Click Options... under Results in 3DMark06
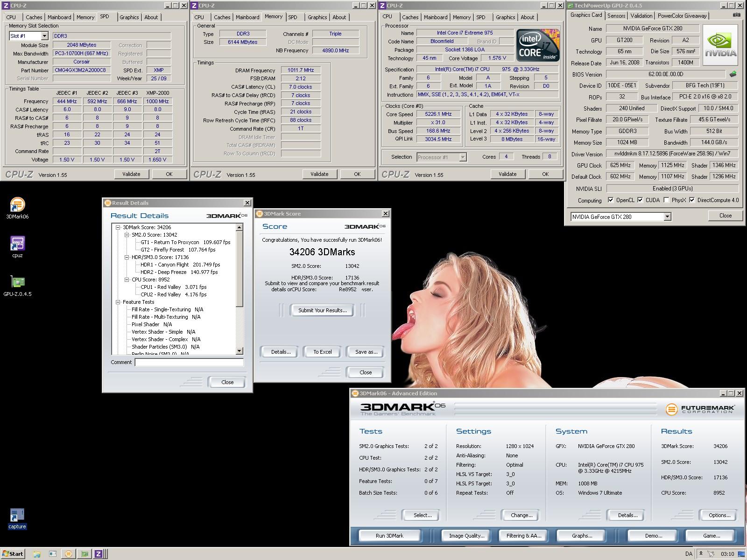Viewport: 747px width, 560px height. click(719, 515)
